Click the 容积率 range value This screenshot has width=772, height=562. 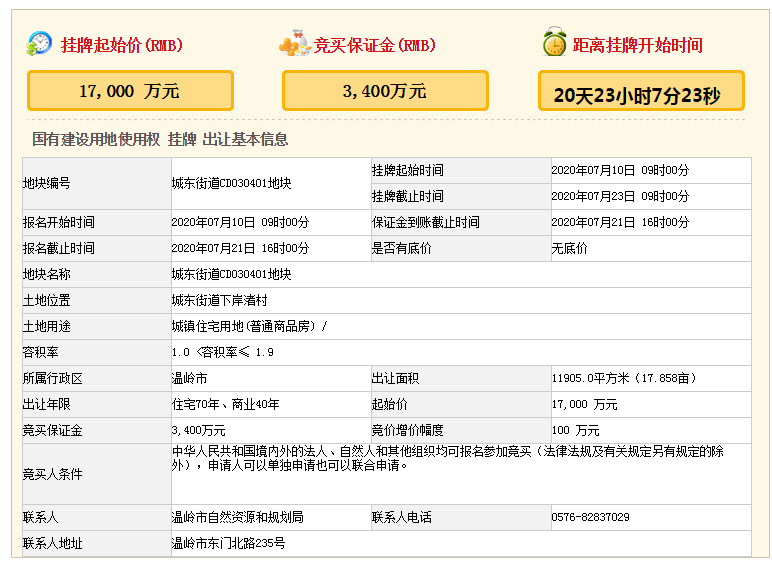[222, 352]
